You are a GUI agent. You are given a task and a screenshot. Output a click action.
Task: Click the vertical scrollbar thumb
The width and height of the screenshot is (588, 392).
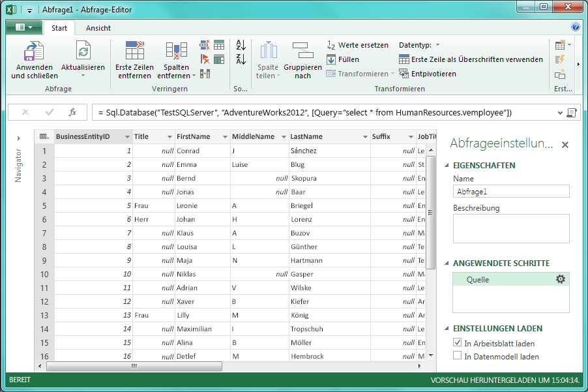tap(431, 213)
